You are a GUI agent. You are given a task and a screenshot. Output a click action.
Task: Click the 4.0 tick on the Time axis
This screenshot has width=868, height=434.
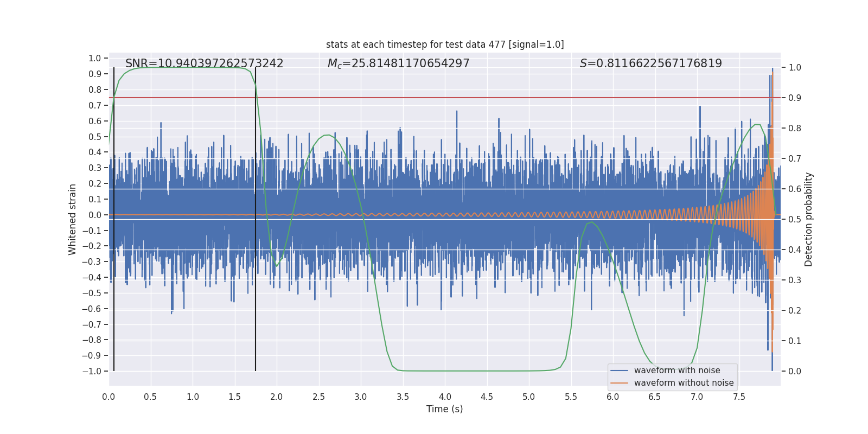click(445, 397)
